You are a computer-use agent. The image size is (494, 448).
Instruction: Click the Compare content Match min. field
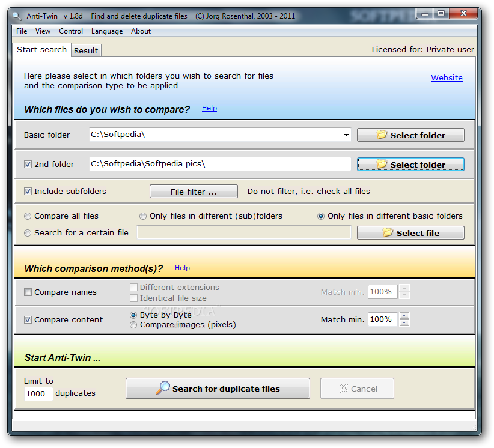point(382,319)
